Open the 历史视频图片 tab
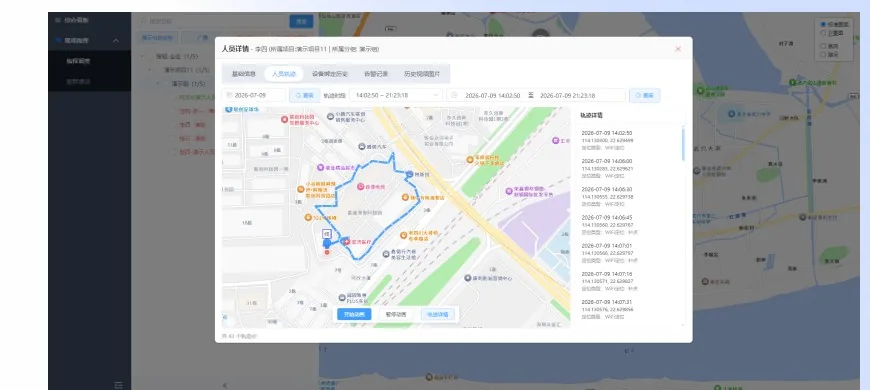This screenshot has height=390, width=870. tap(422, 74)
